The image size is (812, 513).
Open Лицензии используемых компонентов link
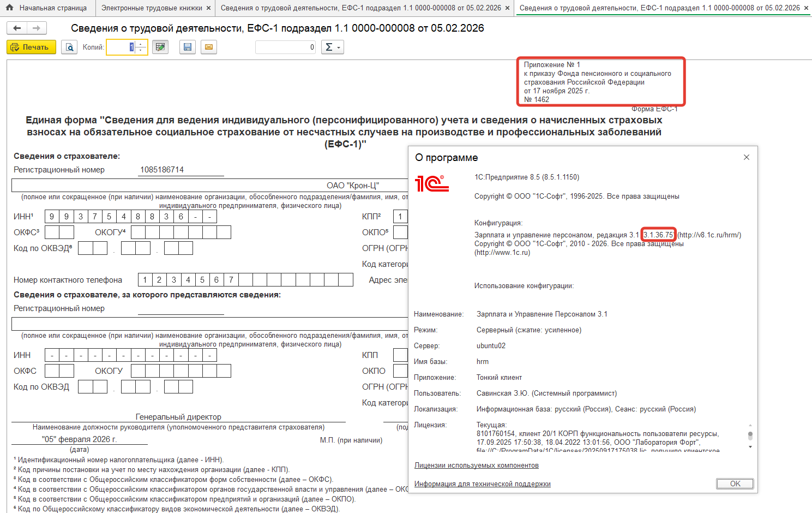476,466
